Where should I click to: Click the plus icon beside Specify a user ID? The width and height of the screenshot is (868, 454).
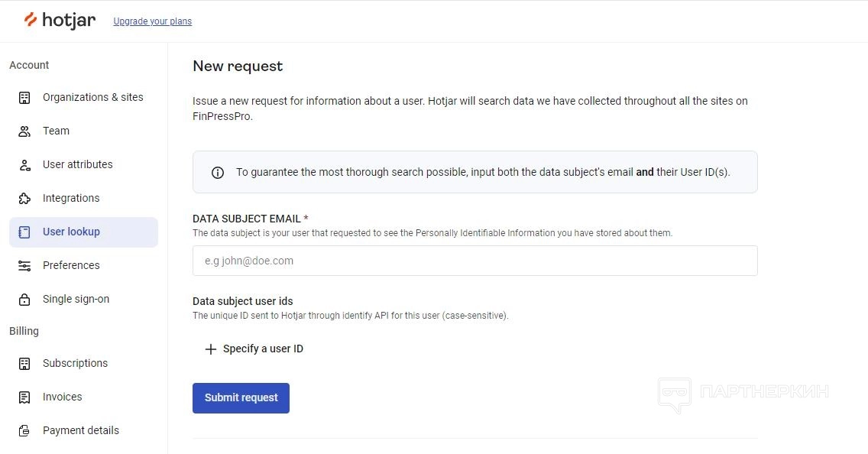211,349
